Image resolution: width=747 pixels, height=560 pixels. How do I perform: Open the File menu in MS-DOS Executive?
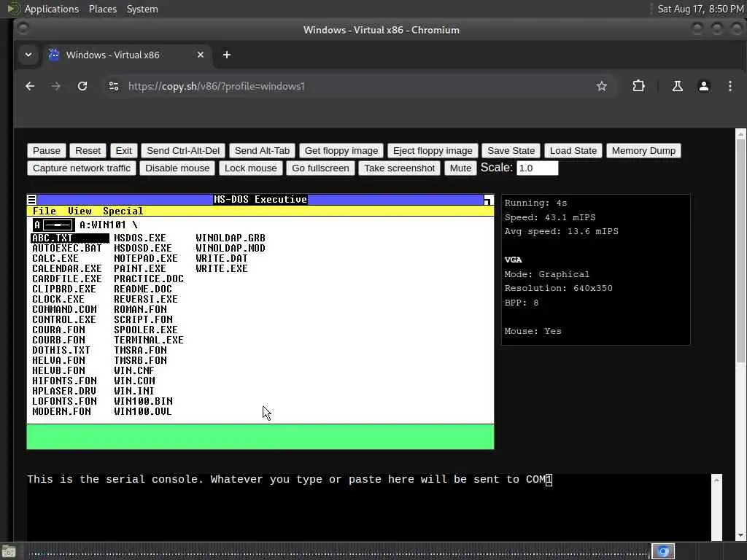[x=44, y=211]
